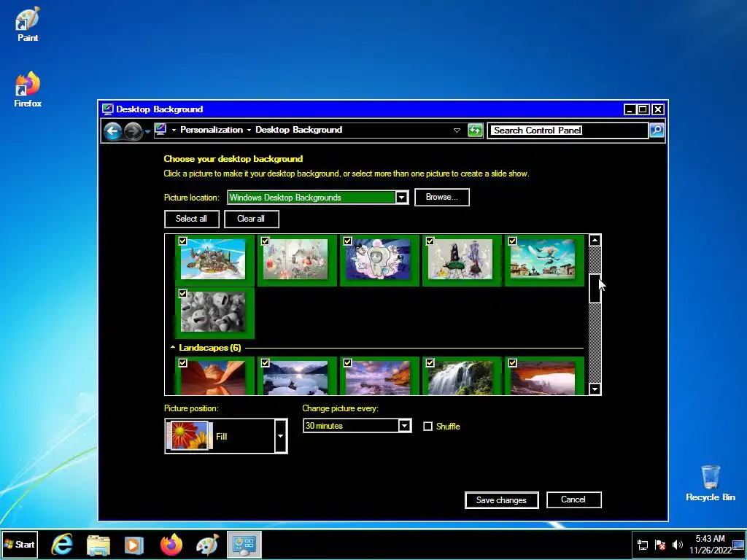747x560 pixels.
Task: Select the waterfall landscape thumbnail
Action: [461, 378]
